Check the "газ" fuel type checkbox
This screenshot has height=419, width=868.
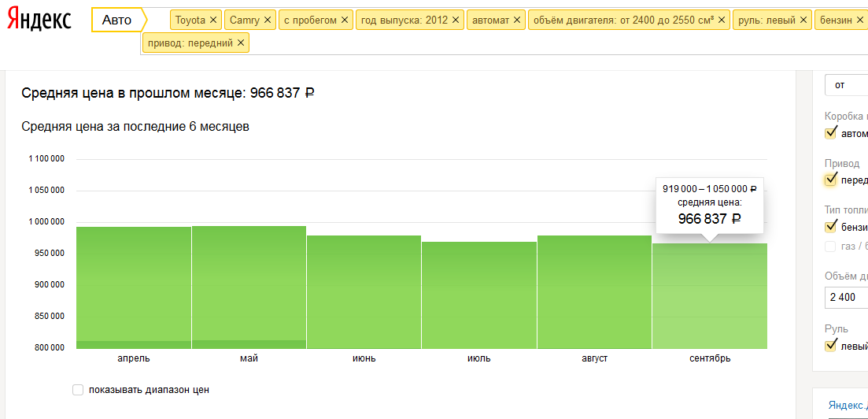coord(830,247)
